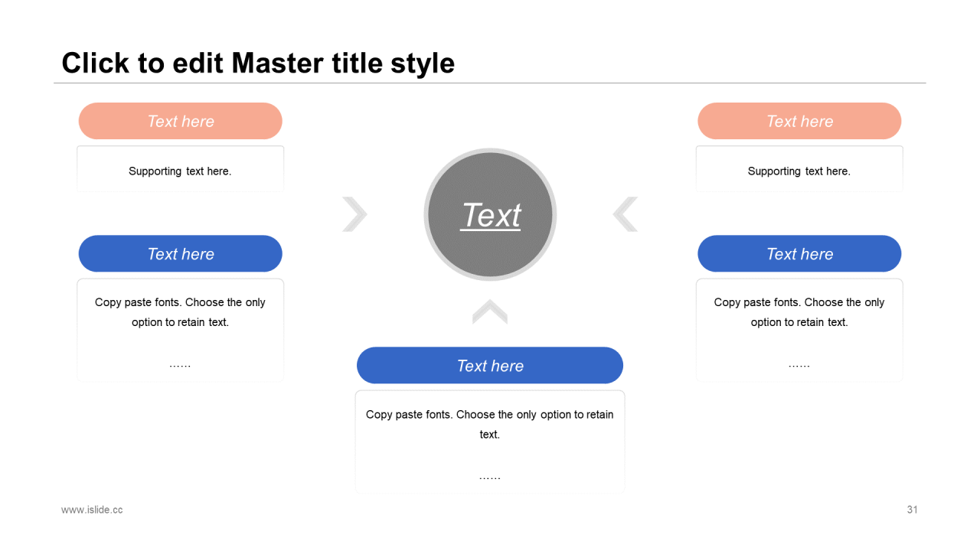The height and width of the screenshot is (551, 980).
Task: Select the top-right salmon "Text here" pill
Action: point(799,121)
